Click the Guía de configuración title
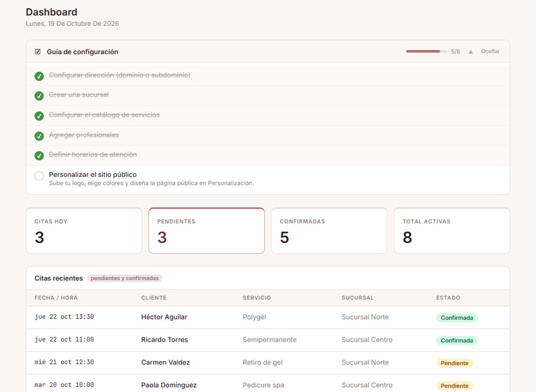Image resolution: width=536 pixels, height=392 pixels. 83,51
